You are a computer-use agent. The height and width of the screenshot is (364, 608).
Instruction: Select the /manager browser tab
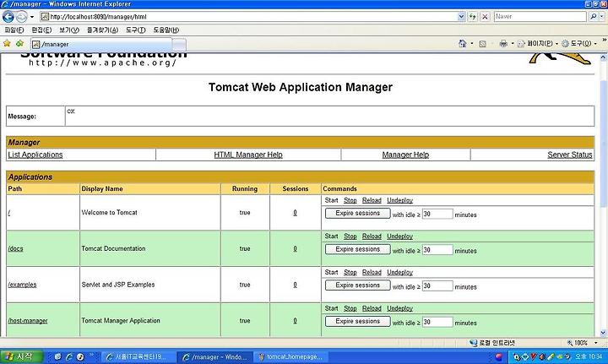point(100,44)
